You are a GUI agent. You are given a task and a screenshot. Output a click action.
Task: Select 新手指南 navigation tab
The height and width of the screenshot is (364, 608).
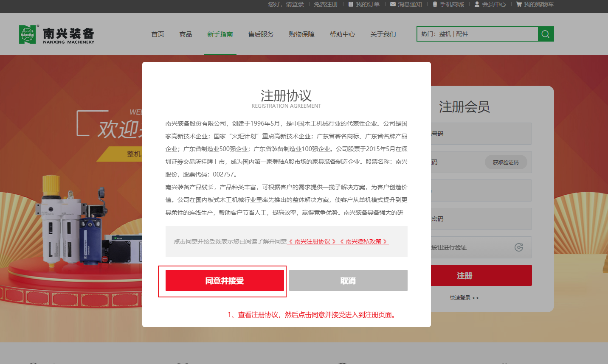click(220, 34)
